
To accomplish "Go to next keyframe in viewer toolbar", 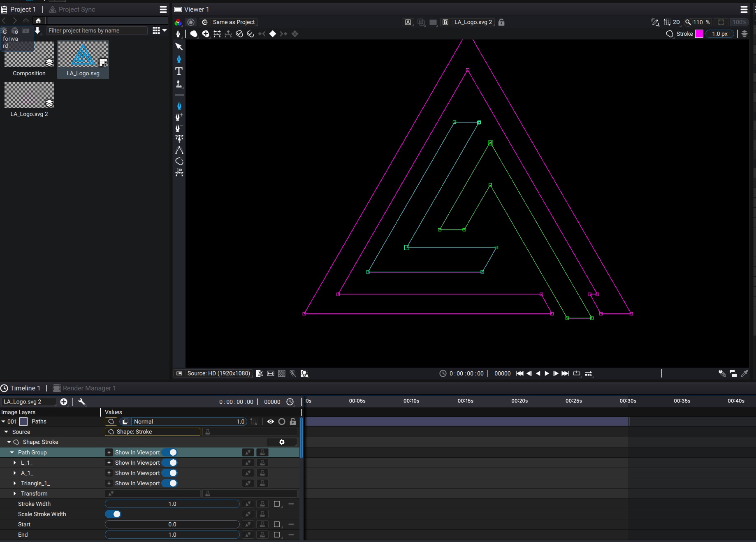I will [283, 34].
